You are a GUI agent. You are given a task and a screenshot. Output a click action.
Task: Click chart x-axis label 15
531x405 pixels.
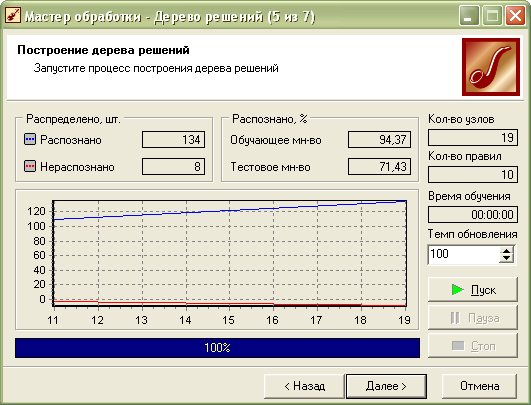pyautogui.click(x=229, y=320)
